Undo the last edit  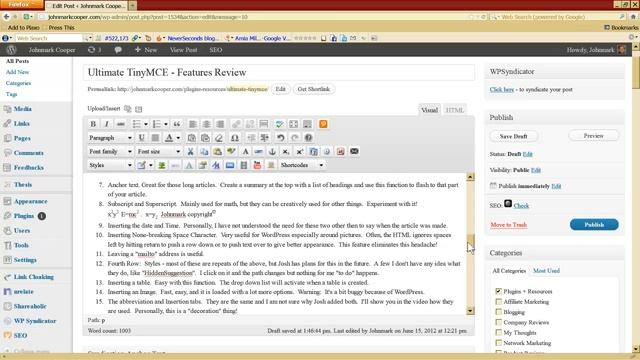(x=280, y=138)
